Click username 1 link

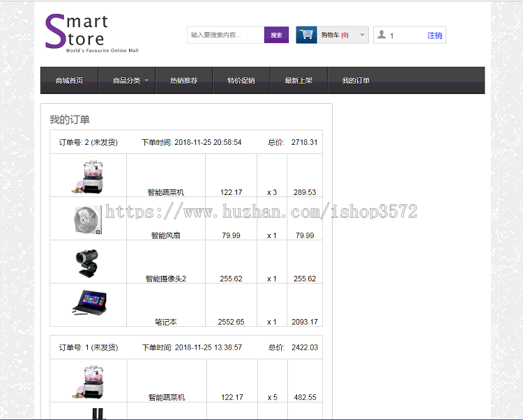[x=392, y=36]
